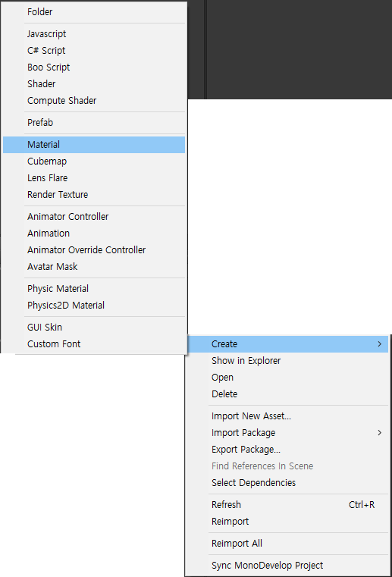The image size is (392, 577).
Task: Select Import New Asset... option
Action: pyautogui.click(x=288, y=416)
